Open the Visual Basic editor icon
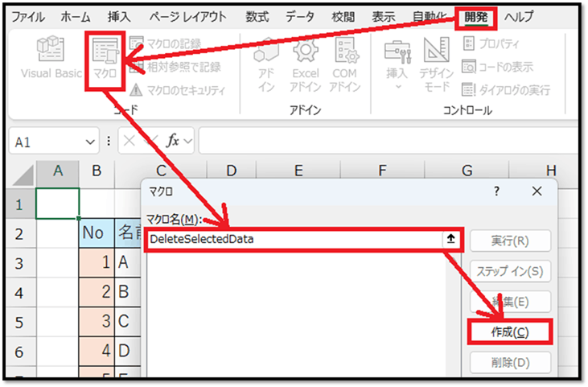The image size is (588, 387). click(51, 58)
